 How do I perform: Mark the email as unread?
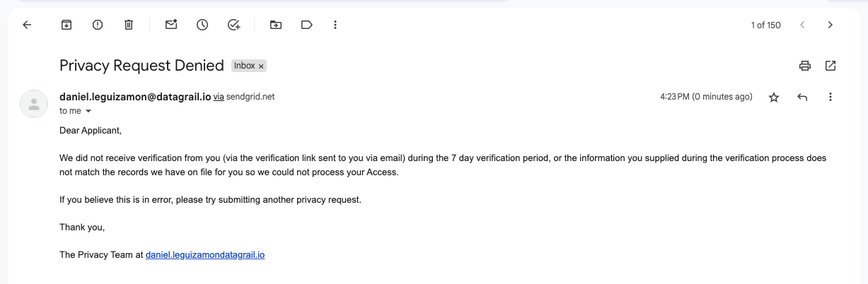[171, 25]
